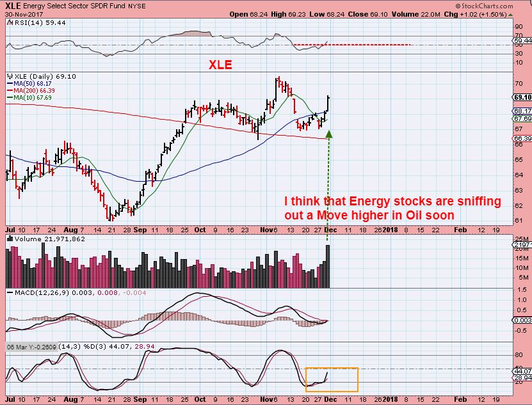Click the Oct label on bottom date axis
Screen dimensions: 532x405
point(200,400)
